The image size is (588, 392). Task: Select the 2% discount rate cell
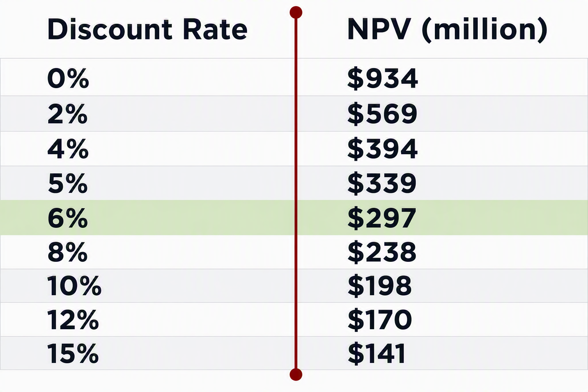[68, 114]
